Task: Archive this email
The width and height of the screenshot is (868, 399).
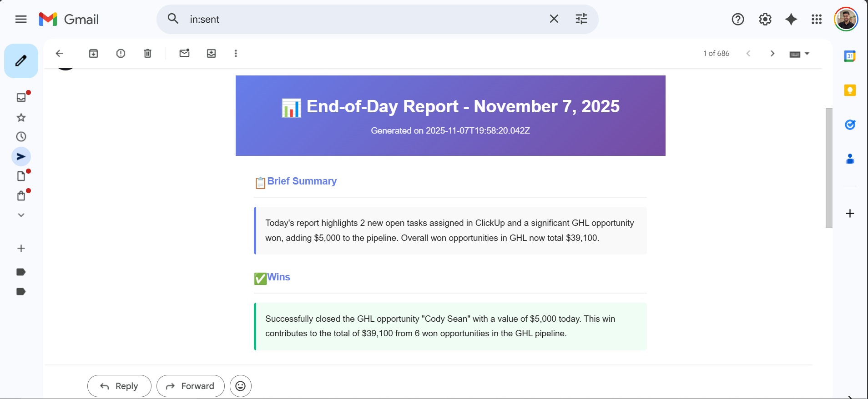Action: [x=93, y=54]
